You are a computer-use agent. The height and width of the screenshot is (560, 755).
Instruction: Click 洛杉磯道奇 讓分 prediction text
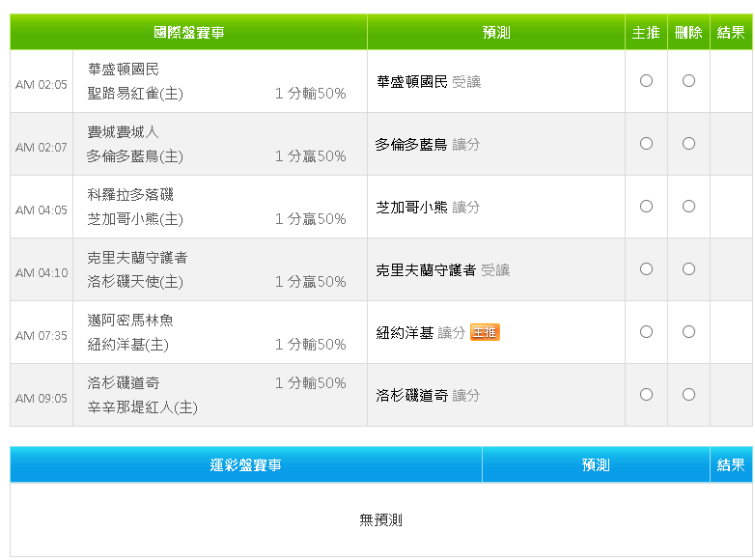428,395
